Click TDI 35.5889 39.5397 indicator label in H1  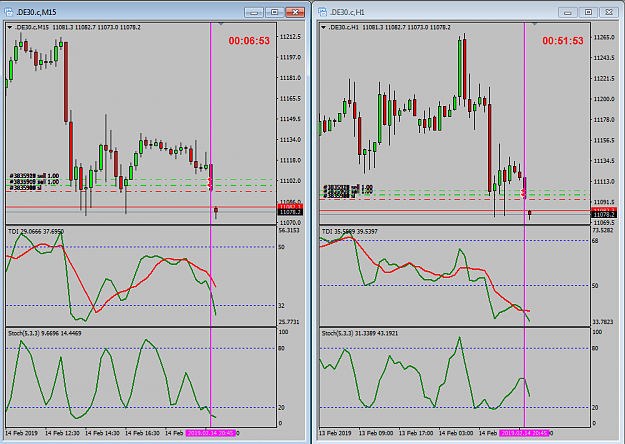coord(350,231)
